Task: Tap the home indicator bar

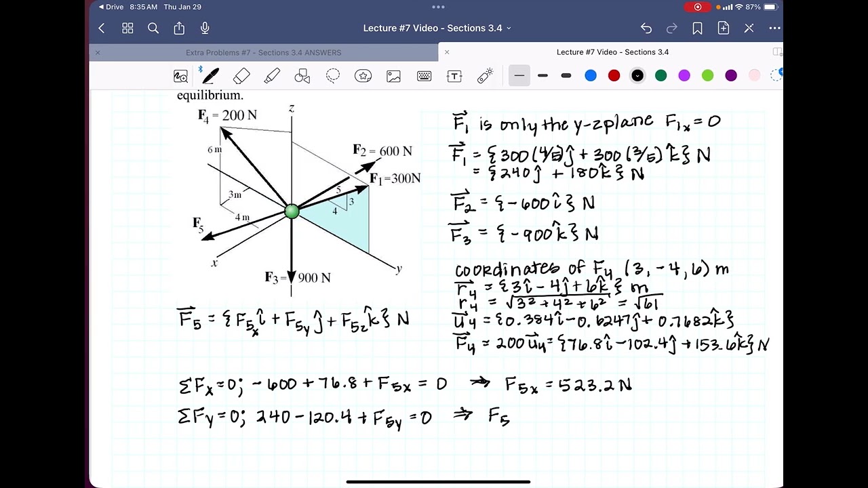Action: tap(438, 482)
